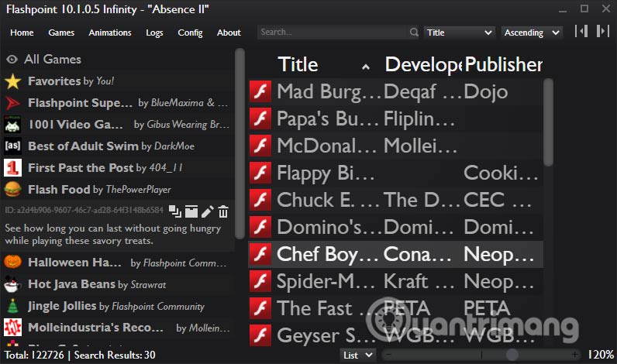Image resolution: width=617 pixels, height=364 pixels.
Task: Open the Ascending order dropdown
Action: tap(532, 33)
